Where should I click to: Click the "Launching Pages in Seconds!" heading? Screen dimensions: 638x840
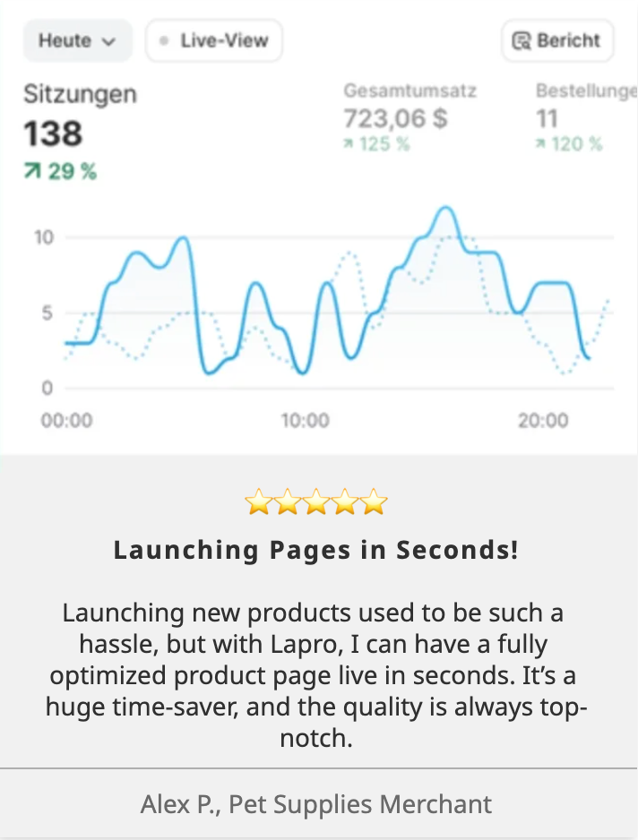pyautogui.click(x=315, y=550)
